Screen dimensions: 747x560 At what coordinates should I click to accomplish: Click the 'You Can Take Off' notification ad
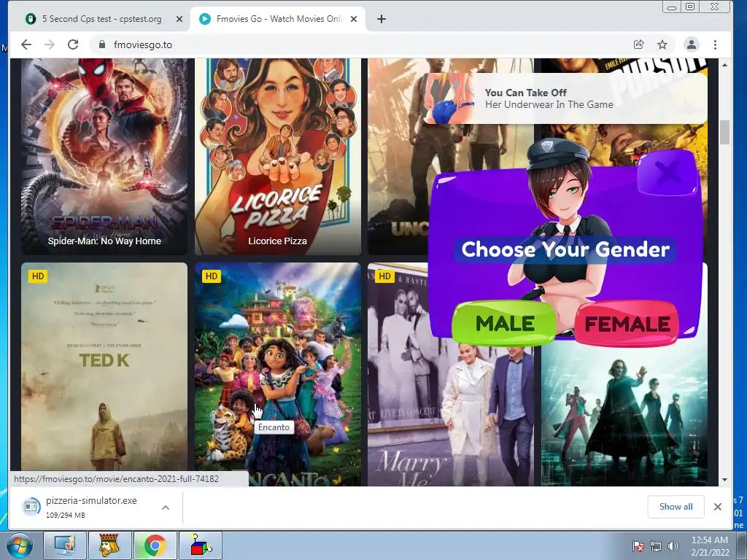[x=565, y=98]
